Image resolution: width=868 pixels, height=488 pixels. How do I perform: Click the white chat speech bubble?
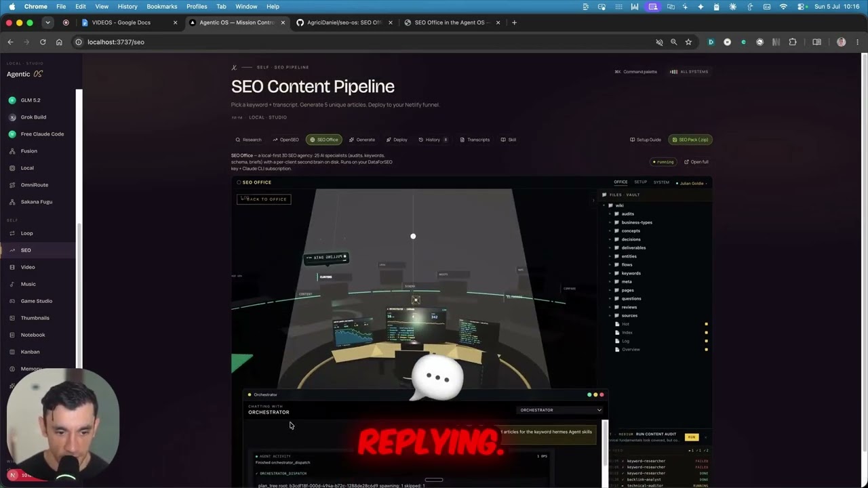point(437,378)
